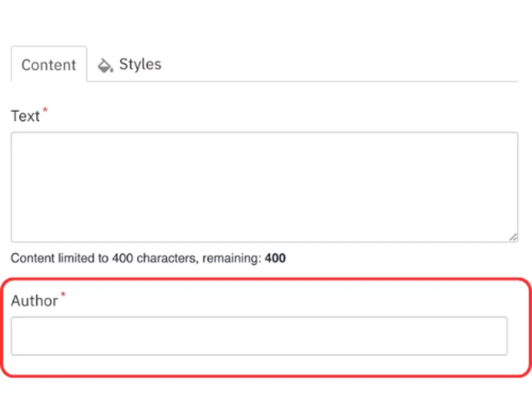Image resolution: width=532 pixels, height=399 pixels.
Task: Grab the Text area resize handle
Action: [x=513, y=237]
